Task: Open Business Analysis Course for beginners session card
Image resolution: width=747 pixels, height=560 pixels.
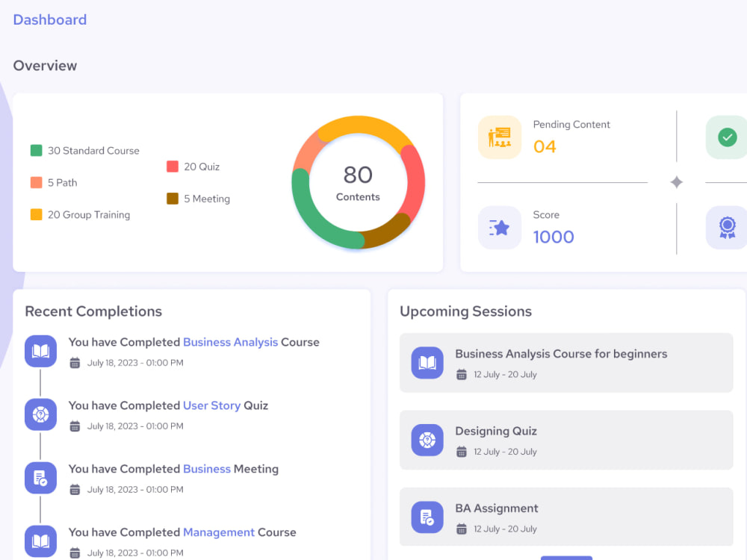Action: 566,363
